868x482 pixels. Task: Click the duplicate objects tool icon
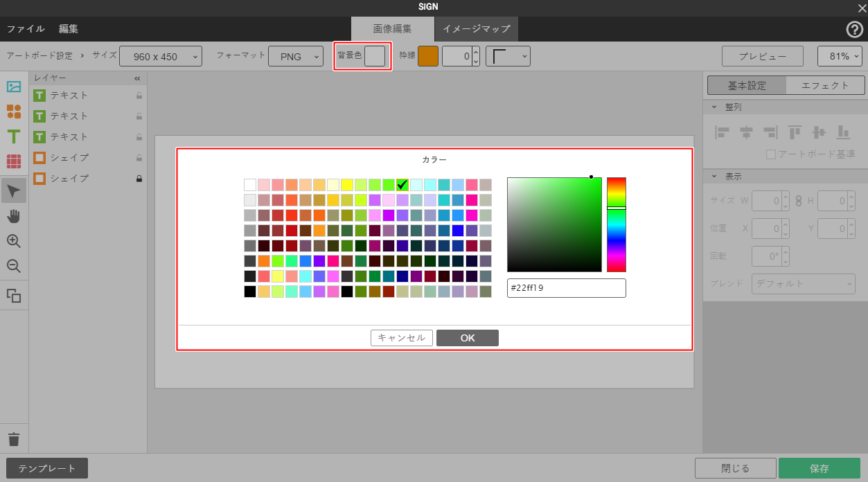pyautogui.click(x=14, y=296)
